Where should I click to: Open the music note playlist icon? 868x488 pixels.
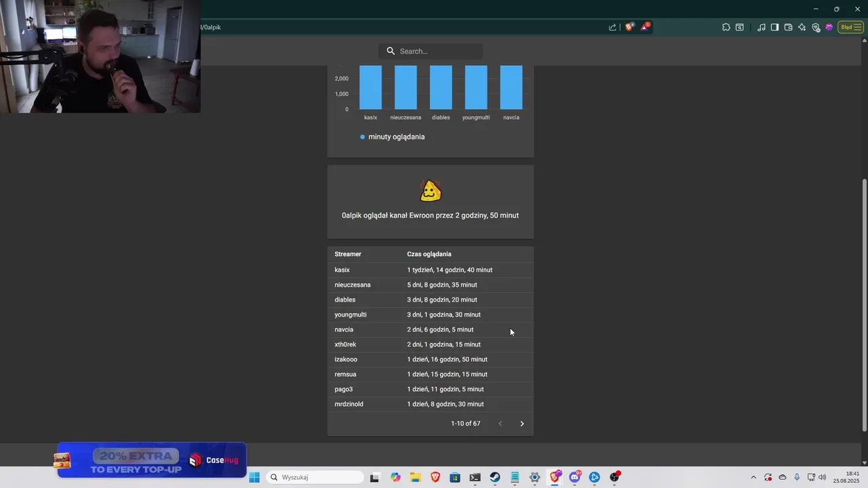coord(762,27)
